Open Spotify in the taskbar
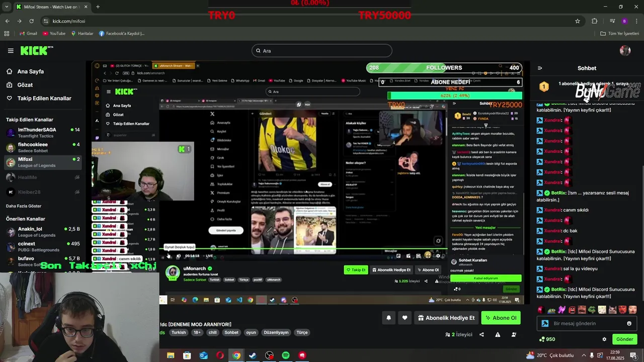644x362 pixels. [286, 355]
